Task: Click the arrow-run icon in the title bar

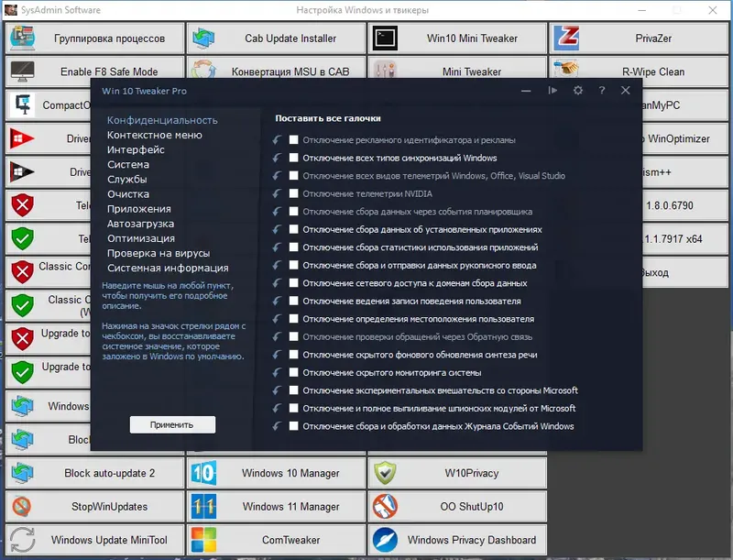Action: point(553,91)
